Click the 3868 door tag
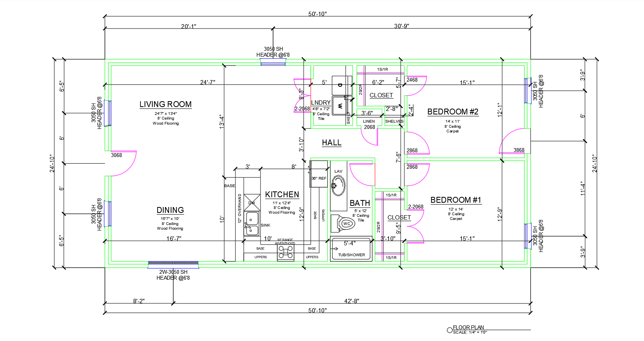This screenshot has width=644, height=341. 519,150
